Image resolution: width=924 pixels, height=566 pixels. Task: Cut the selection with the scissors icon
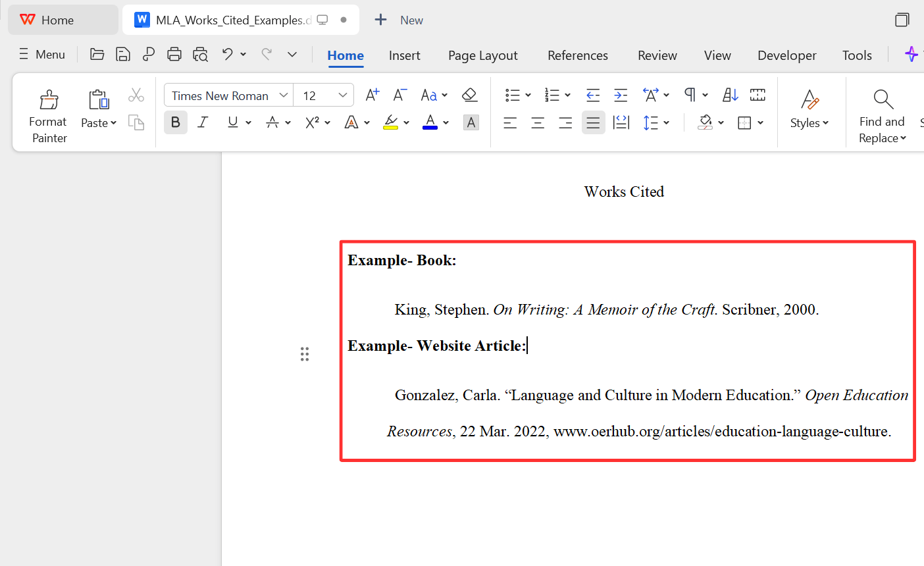(136, 95)
